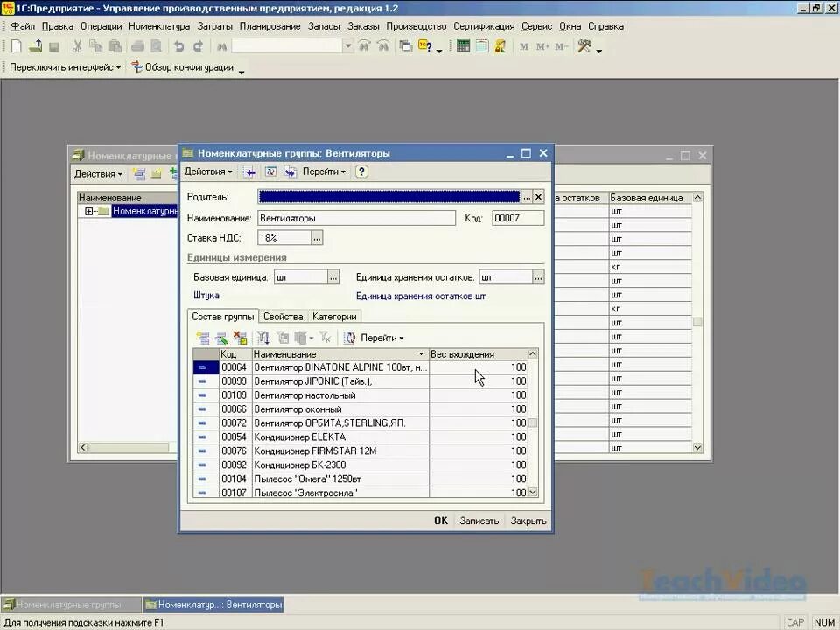Viewport: 840px width, 630px height.
Task: Open lower Перейти dropdown in Состав группы
Action: coord(382,338)
